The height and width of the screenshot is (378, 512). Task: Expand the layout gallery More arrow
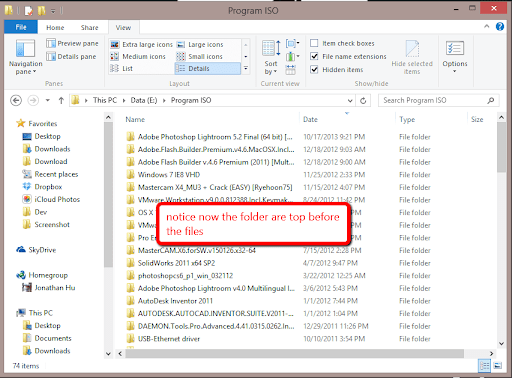[x=246, y=68]
